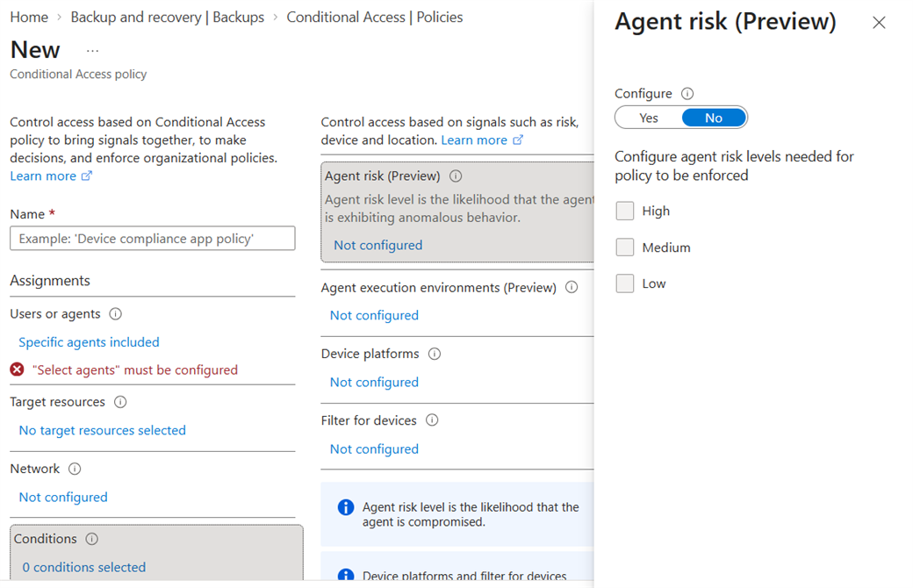Click the policy Name input field
The height and width of the screenshot is (588, 913).
153,238
